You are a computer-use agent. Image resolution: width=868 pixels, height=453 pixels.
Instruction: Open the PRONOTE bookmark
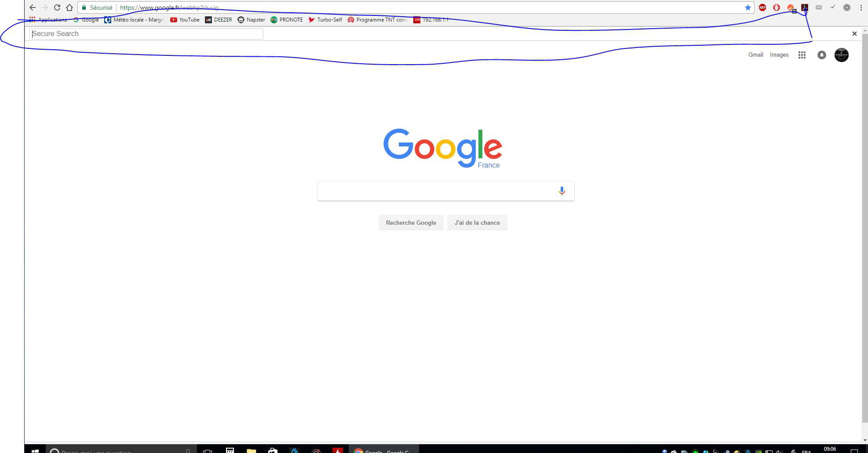(287, 20)
